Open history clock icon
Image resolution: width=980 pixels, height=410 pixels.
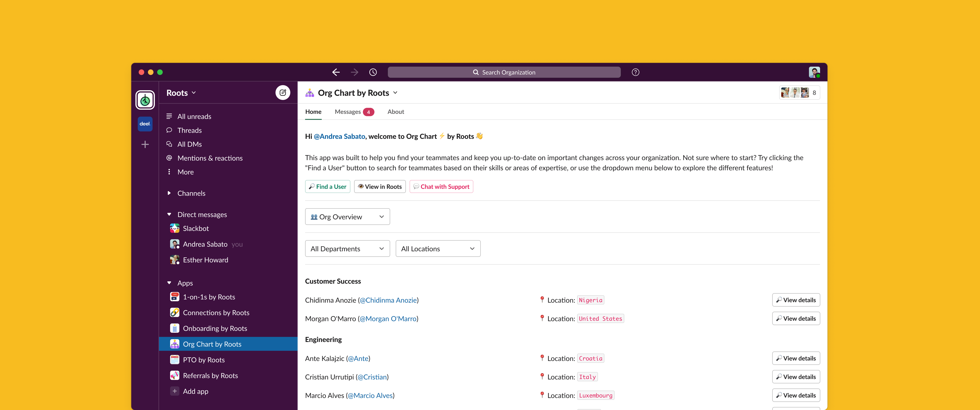pos(373,72)
